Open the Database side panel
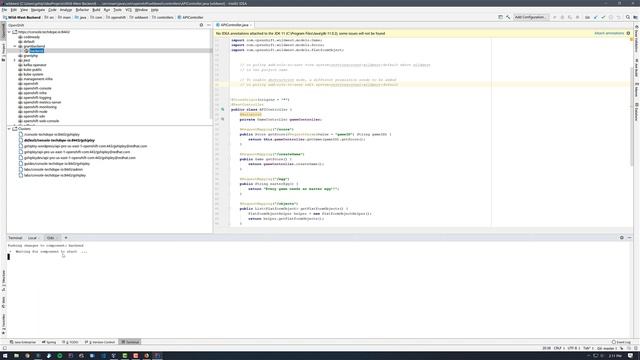This screenshot has height=360, width=640. point(636,112)
